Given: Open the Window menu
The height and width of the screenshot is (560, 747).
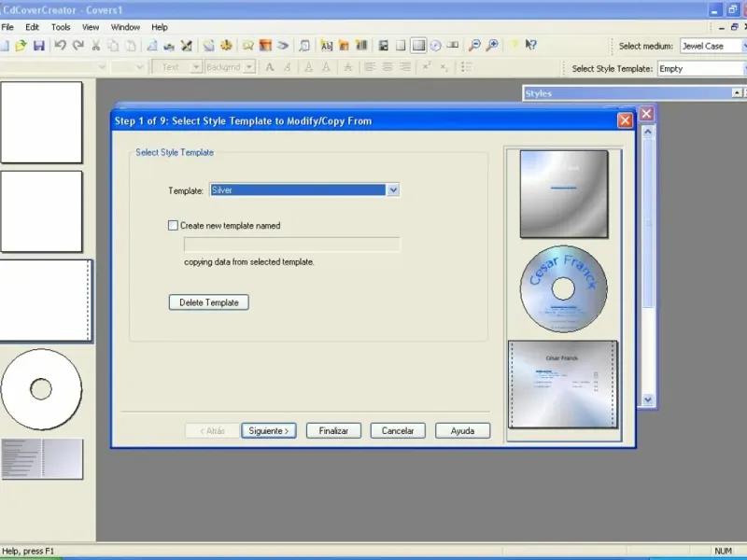Looking at the screenshot, I should [125, 27].
